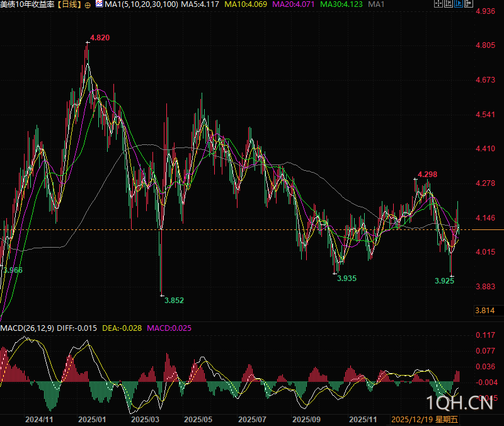The image size is (504, 426).
Task: Select the MA5:4.117 moving average label
Action: (x=200, y=5)
